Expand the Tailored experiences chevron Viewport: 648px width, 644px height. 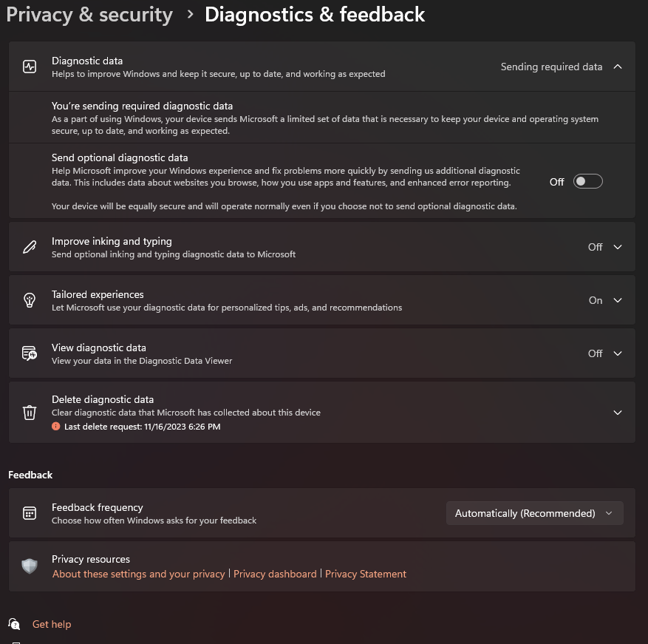[x=618, y=300]
